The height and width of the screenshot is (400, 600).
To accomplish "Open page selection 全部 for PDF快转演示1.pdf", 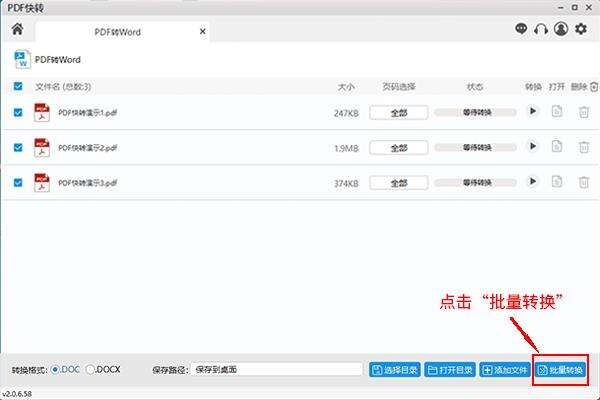I will (x=399, y=113).
